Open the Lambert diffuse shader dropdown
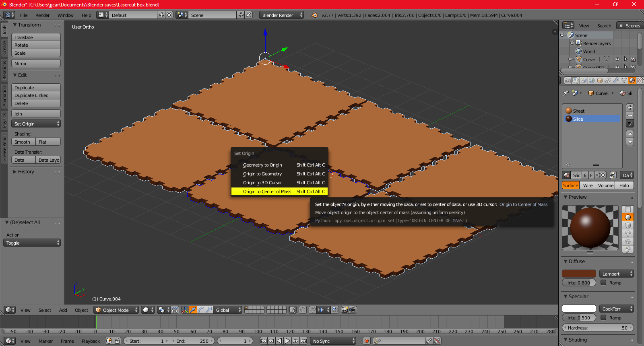The height and width of the screenshot is (346, 644). click(617, 274)
